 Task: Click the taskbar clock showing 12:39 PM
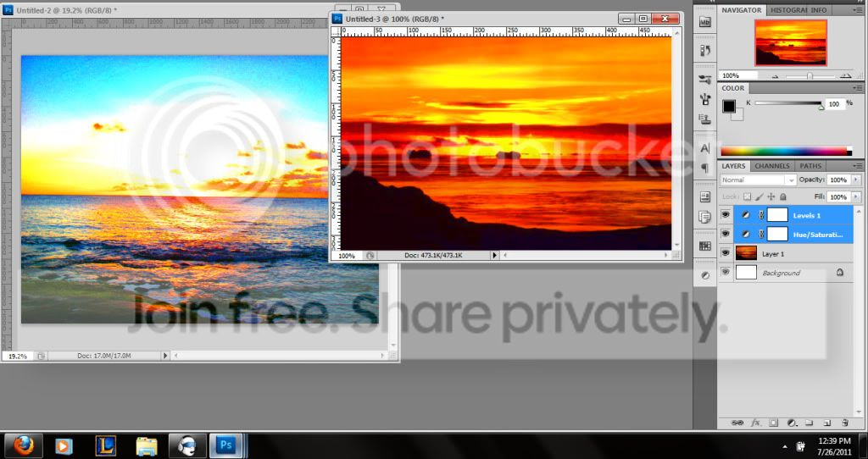[x=834, y=440]
